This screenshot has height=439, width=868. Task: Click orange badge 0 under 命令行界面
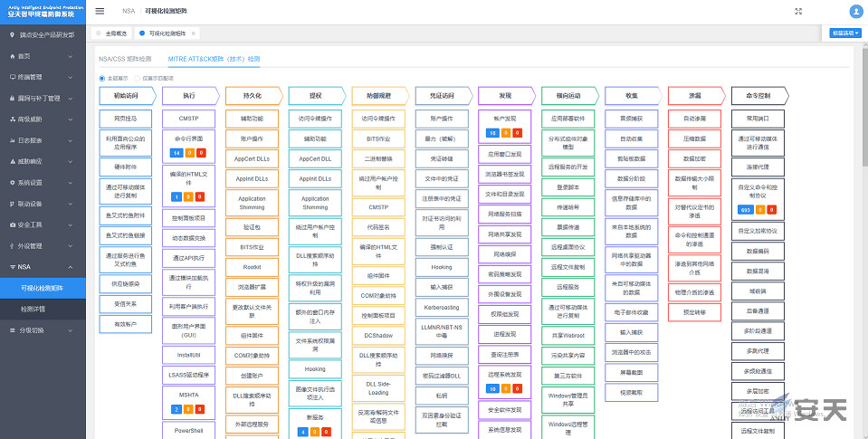(x=189, y=152)
